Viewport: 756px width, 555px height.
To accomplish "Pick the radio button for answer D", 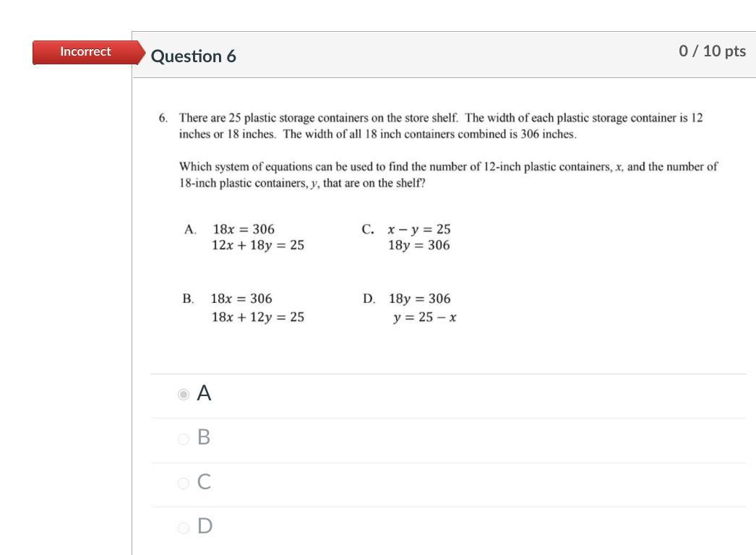I will [x=184, y=528].
